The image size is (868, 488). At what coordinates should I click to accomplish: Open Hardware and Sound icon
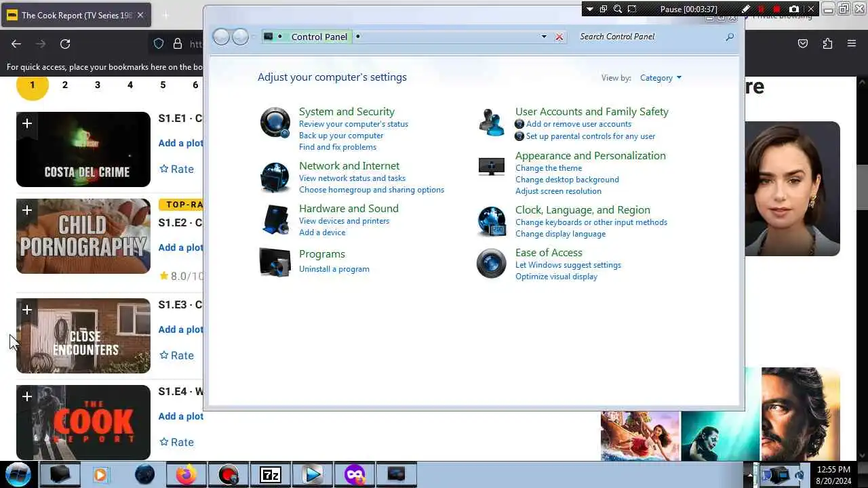275,220
